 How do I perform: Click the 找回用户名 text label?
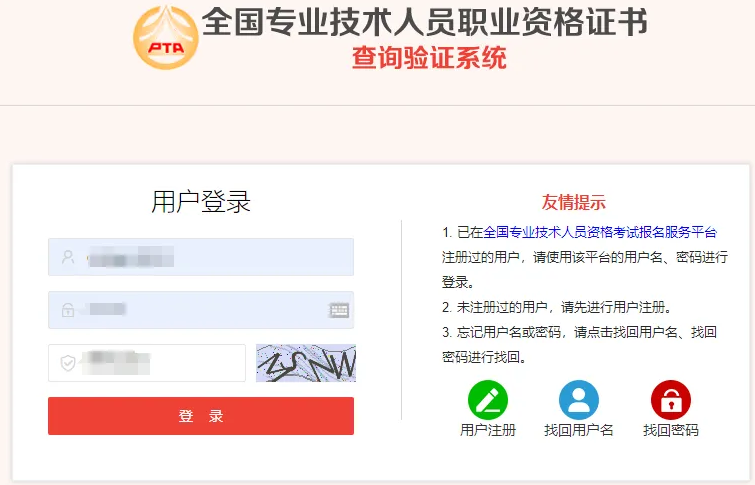[579, 430]
